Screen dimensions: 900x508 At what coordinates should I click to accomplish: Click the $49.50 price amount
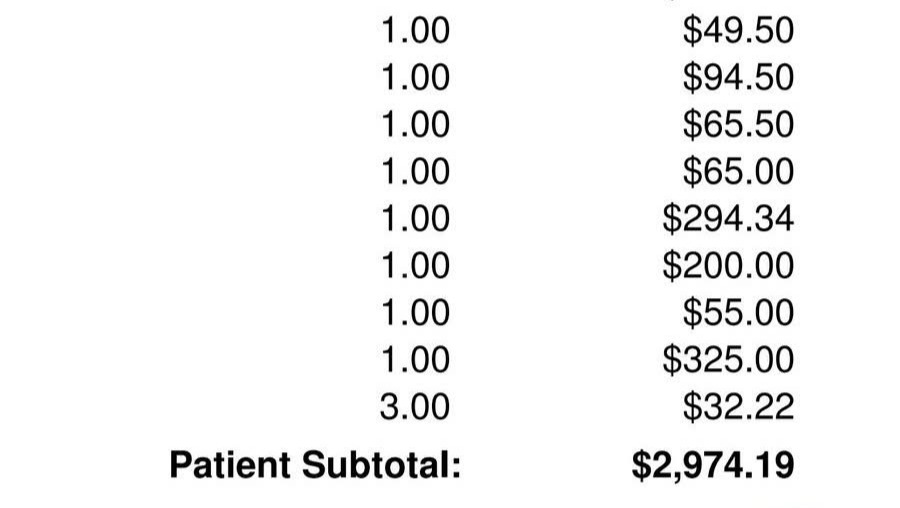click(738, 30)
